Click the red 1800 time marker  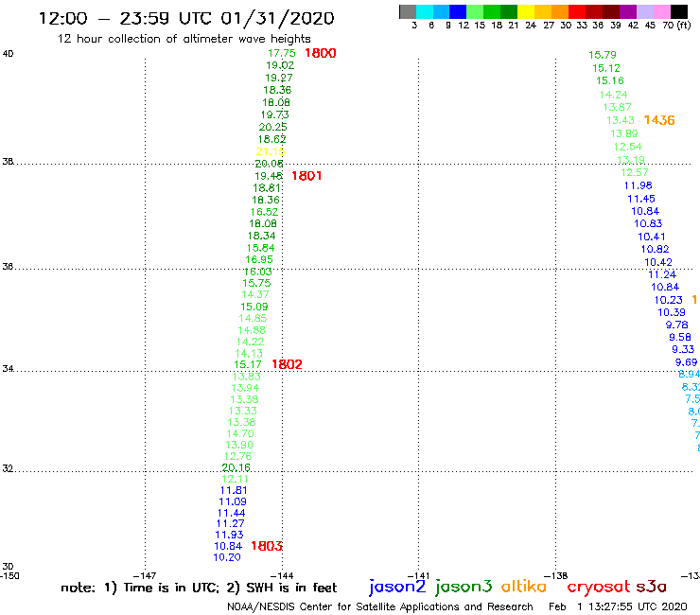click(x=321, y=53)
